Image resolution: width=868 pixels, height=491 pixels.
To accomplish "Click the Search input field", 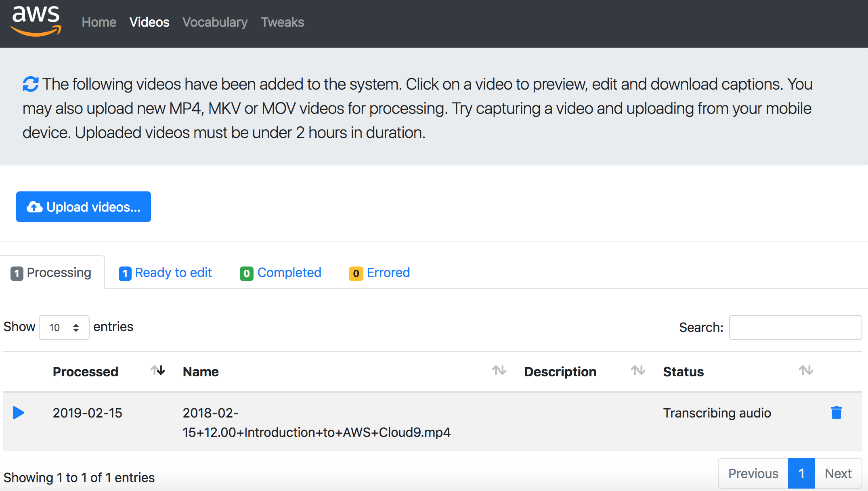I will [x=795, y=327].
